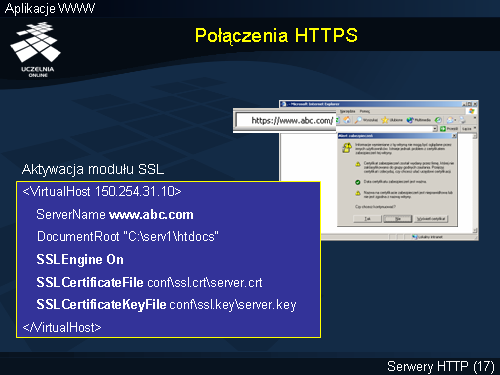Click the DocumentRoot "C:\serv1\htdocs" line
The image size is (500, 375).
[128, 236]
